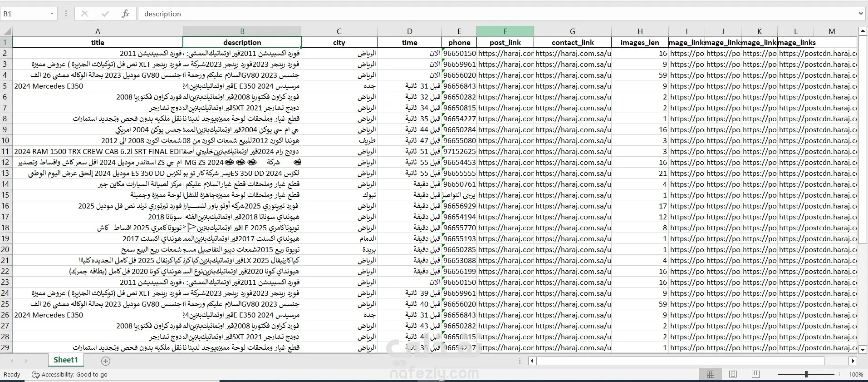The height and width of the screenshot is (382, 868).
Task: Click contact_link cell in row 7
Action: (x=573, y=108)
